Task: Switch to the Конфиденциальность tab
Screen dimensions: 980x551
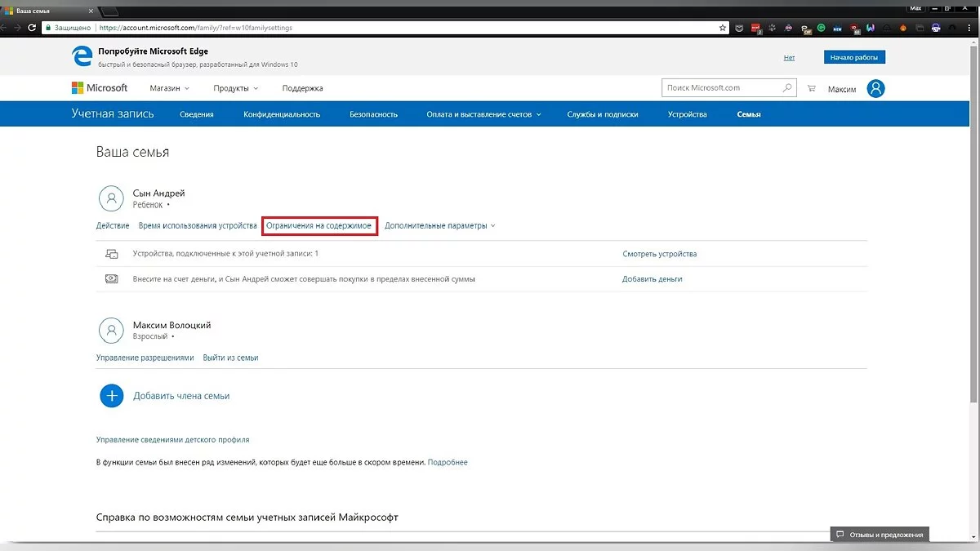Action: click(x=282, y=114)
